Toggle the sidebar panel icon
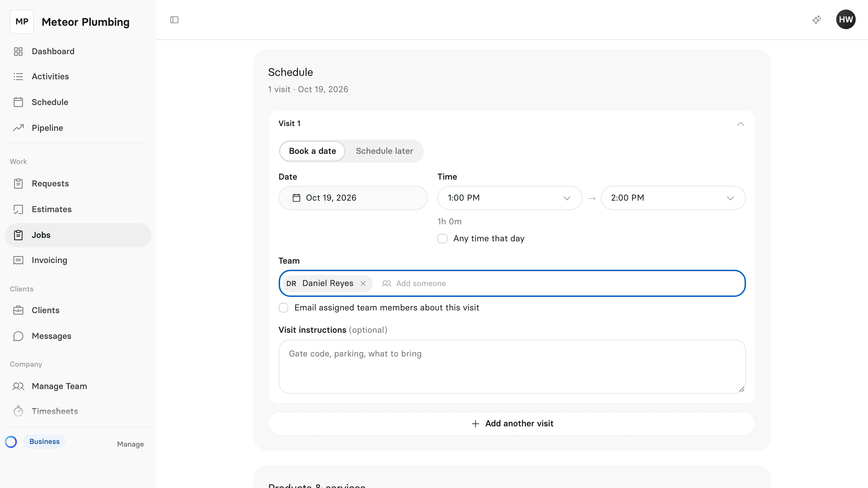Viewport: 868px width, 488px height. (174, 20)
